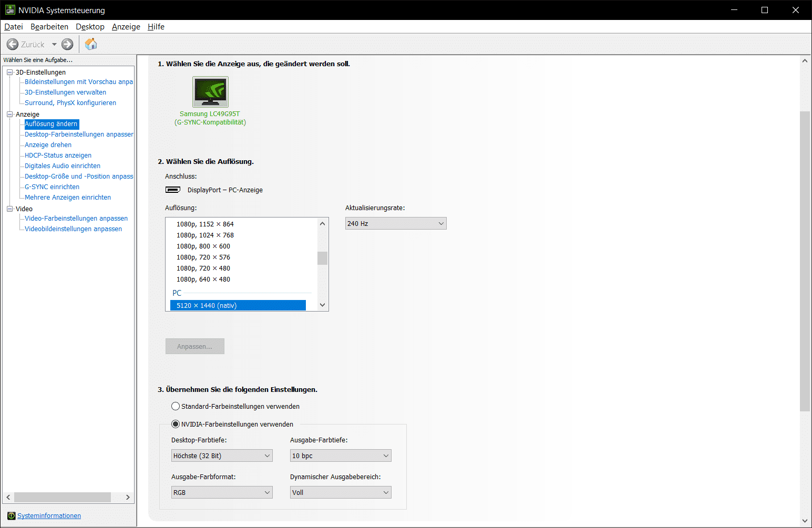This screenshot has height=528, width=812.
Task: Collapse the 3D-Einstellungen tree node
Action: click(9, 73)
